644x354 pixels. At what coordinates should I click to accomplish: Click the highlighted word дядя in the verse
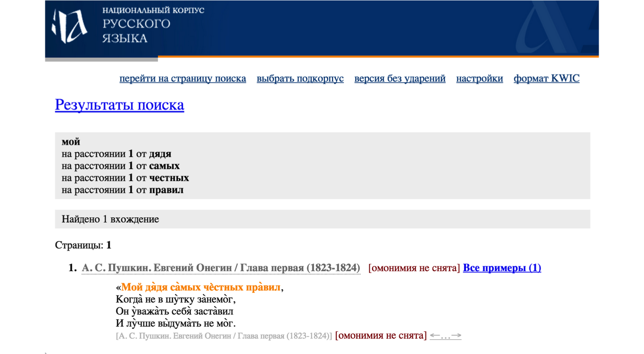click(x=156, y=288)
